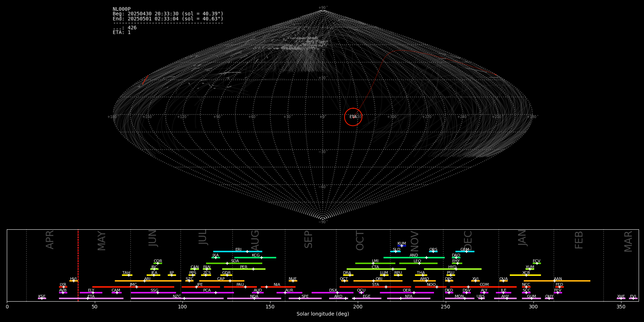This screenshot has width=644, height=322.
Task: Click the ECV shower label
Action: 536,261
